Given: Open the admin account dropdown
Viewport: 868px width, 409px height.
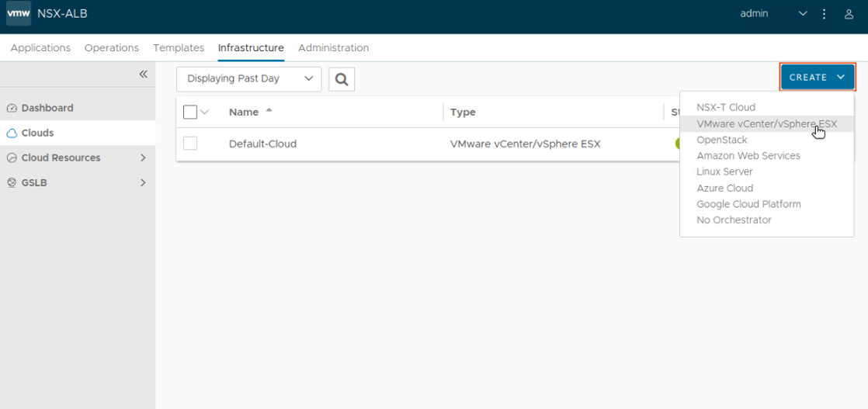Looking at the screenshot, I should [774, 14].
